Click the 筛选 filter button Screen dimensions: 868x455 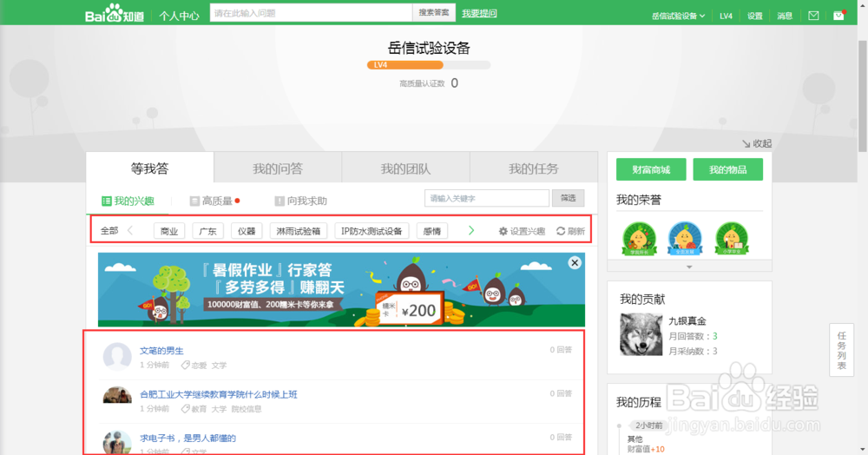568,198
